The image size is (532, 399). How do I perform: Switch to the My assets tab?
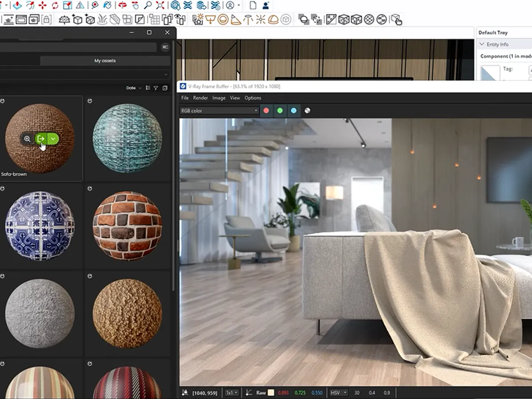pos(105,61)
